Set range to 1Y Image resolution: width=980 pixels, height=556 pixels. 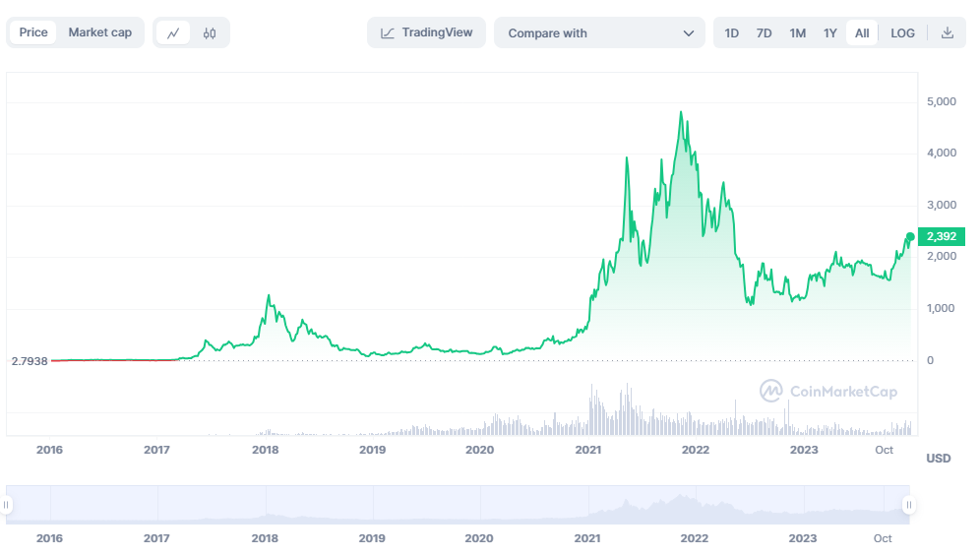(x=829, y=33)
